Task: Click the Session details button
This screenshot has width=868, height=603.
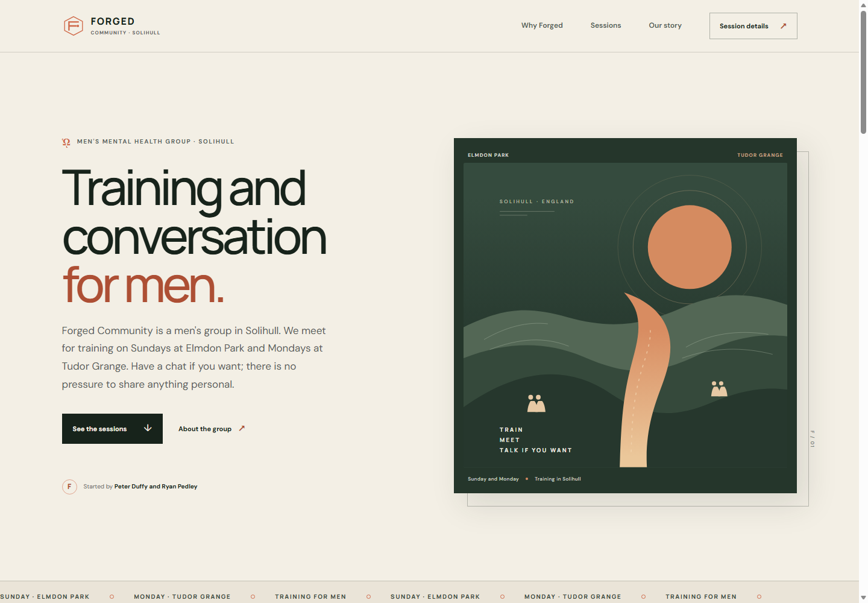Action: (753, 26)
